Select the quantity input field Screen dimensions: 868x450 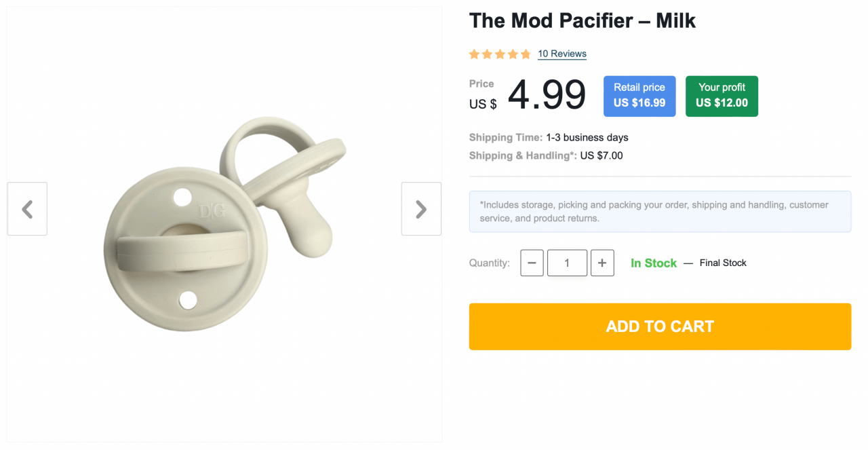[567, 263]
